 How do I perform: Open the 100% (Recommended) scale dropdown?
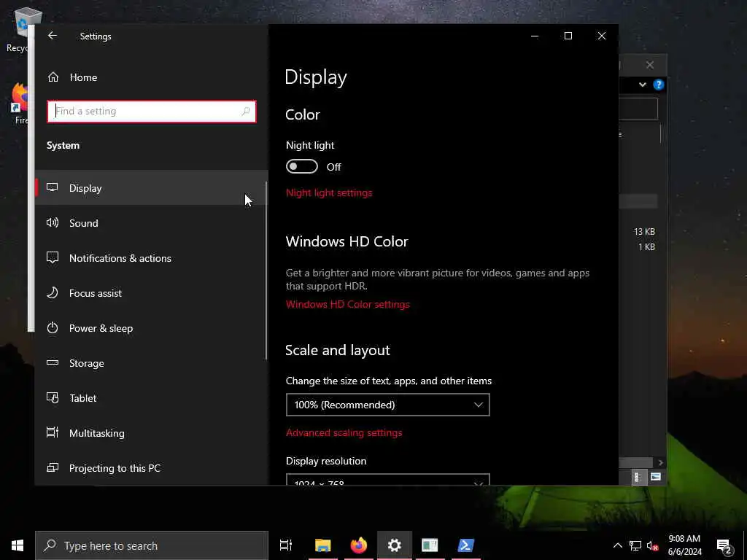point(388,405)
